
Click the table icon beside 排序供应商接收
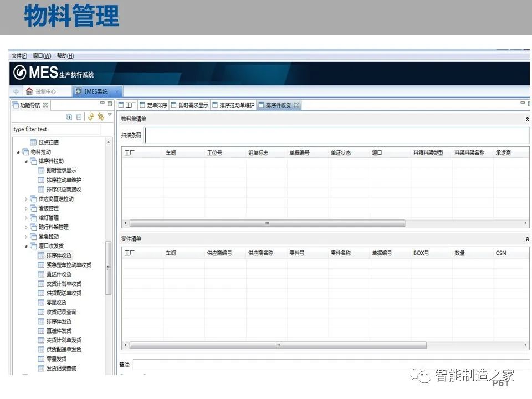pos(41,190)
